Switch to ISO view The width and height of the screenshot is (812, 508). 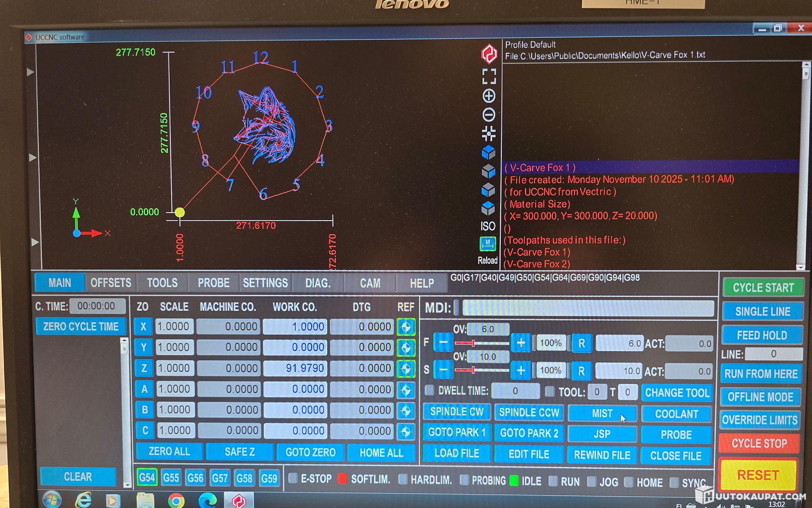coord(488,226)
